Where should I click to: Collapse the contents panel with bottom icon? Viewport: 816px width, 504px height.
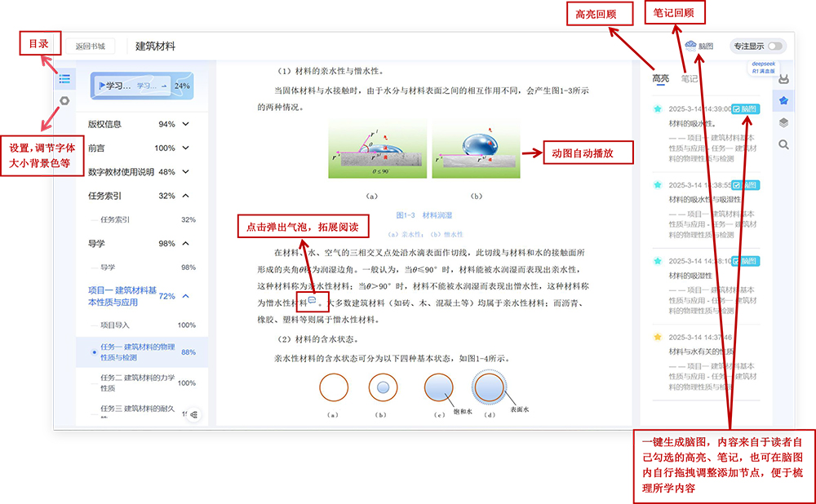click(x=194, y=414)
